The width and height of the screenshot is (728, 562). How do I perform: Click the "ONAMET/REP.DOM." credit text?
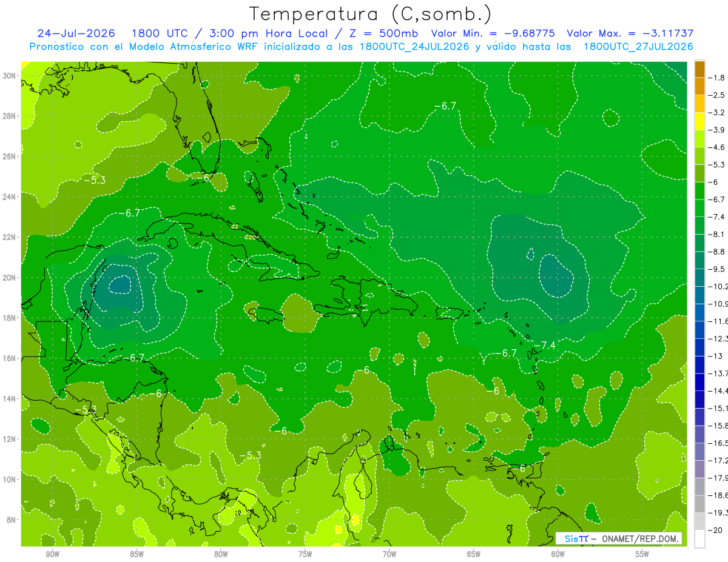coord(639,538)
